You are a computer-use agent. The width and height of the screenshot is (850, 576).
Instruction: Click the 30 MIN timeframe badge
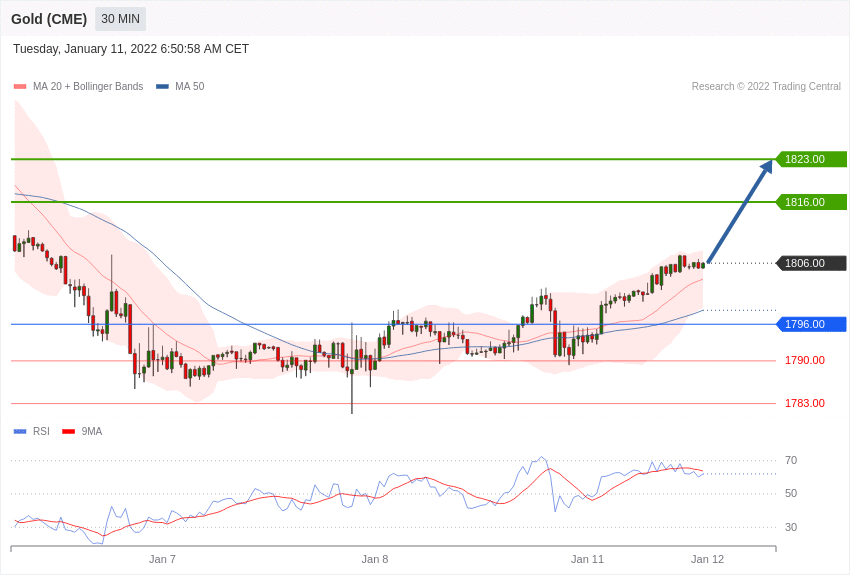tap(120, 19)
